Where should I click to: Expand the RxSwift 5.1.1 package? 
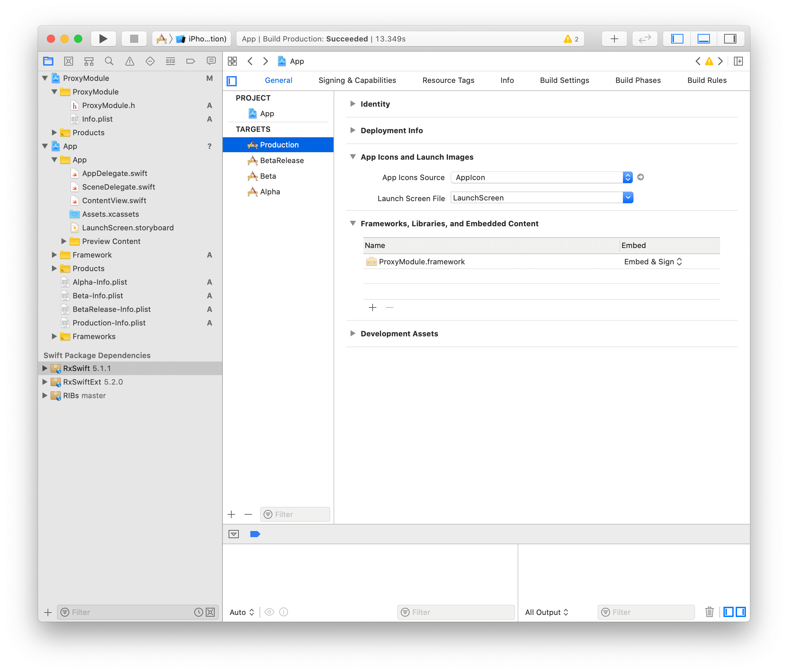point(44,369)
